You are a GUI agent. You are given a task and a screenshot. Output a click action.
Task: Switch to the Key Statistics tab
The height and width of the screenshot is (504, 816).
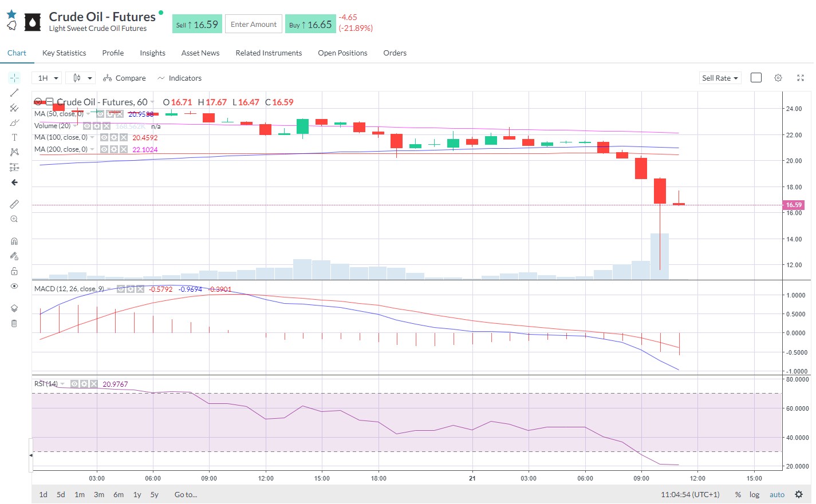pos(64,53)
